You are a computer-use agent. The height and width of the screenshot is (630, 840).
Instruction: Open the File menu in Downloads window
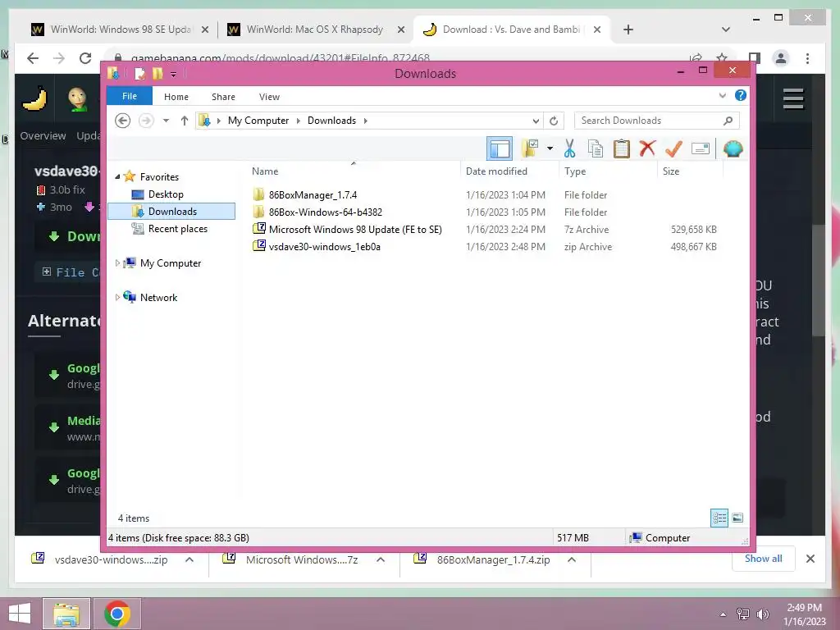point(130,97)
